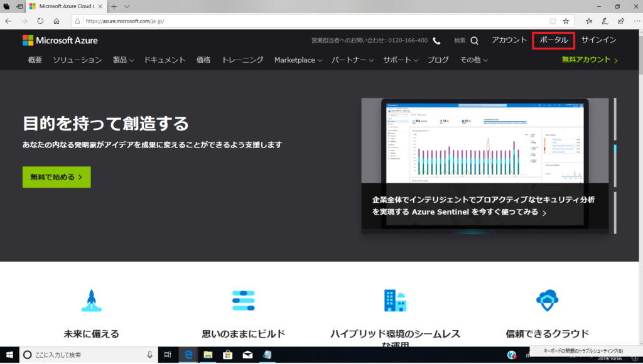
Task: Open search with magnifier icon
Action: [x=475, y=41]
